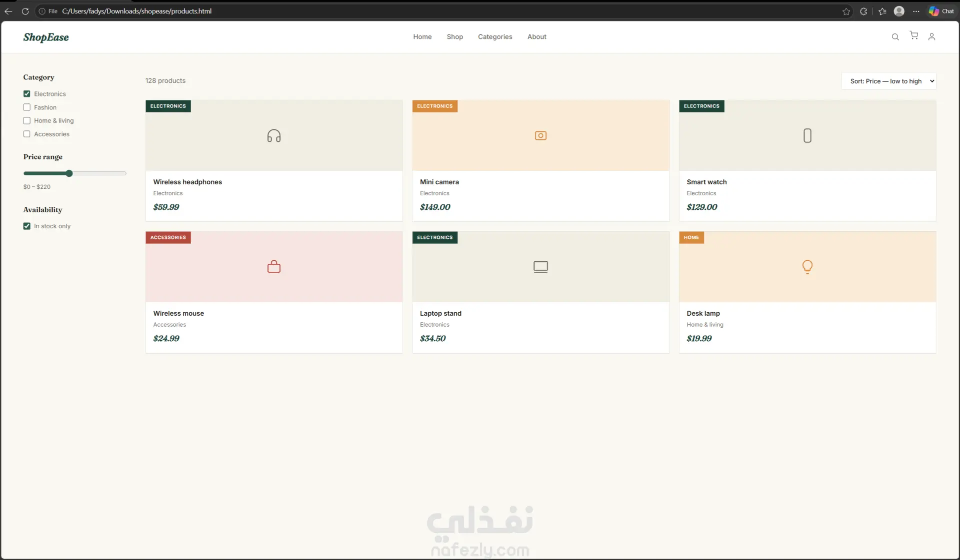Open the Categories navigation menu

[495, 37]
